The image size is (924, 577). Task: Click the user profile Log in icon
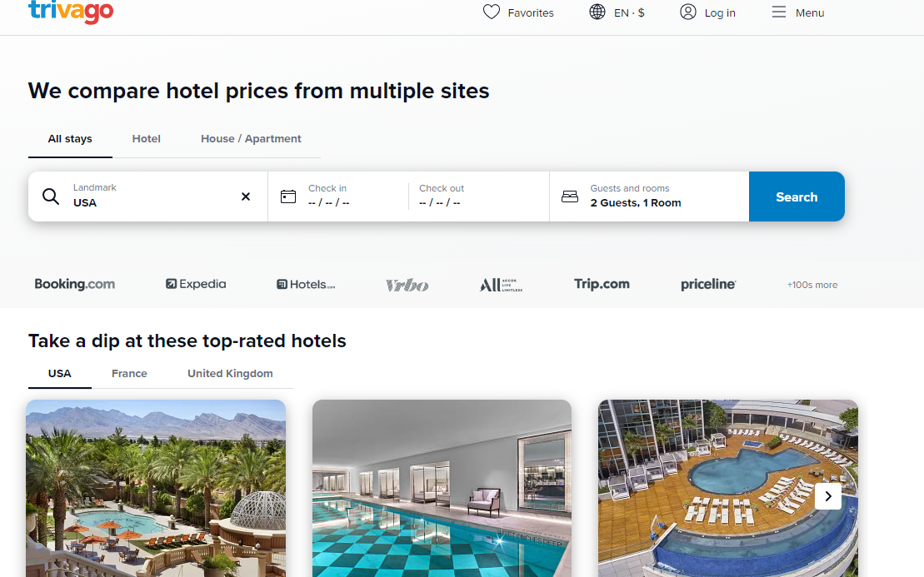click(687, 12)
